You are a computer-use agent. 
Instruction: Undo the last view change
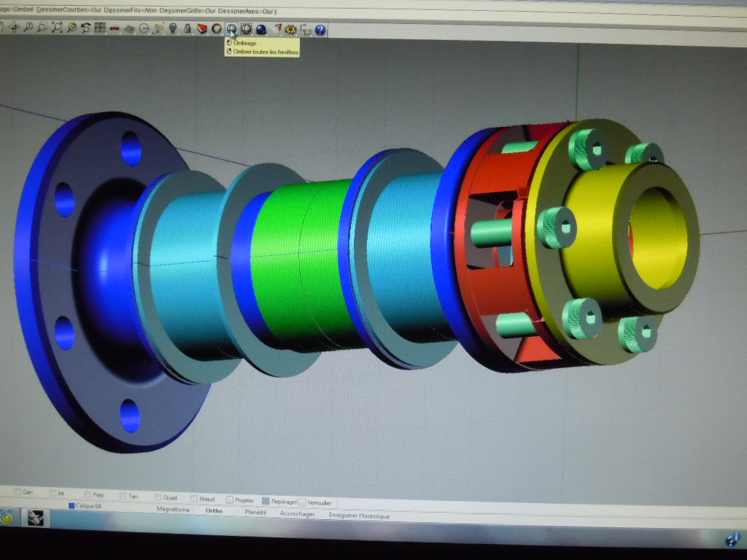pos(86,28)
